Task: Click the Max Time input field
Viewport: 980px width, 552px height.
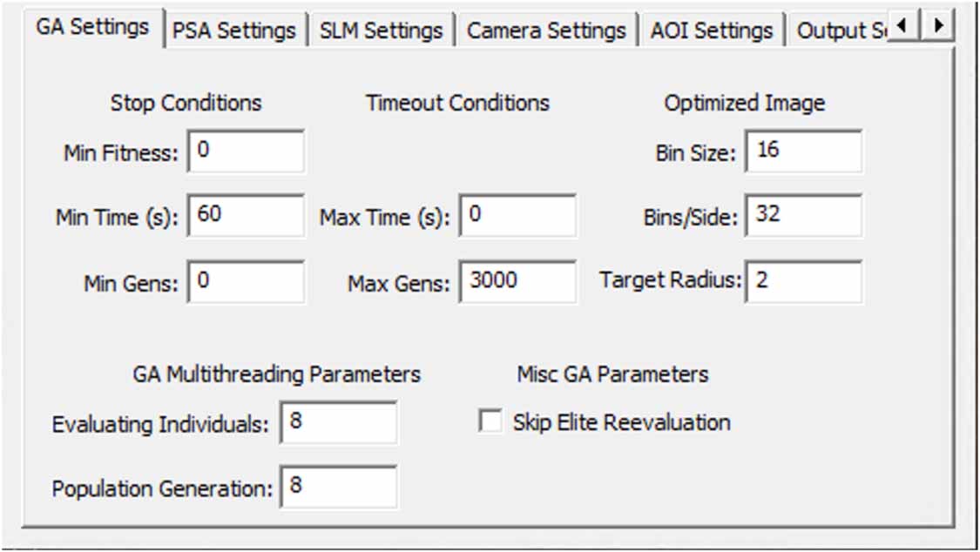Action: click(x=517, y=216)
